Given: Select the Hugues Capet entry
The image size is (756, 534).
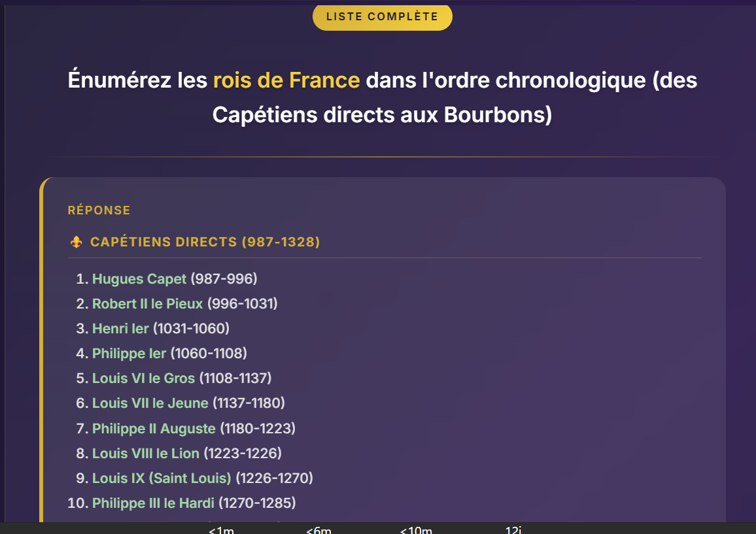Looking at the screenshot, I should pos(139,279).
